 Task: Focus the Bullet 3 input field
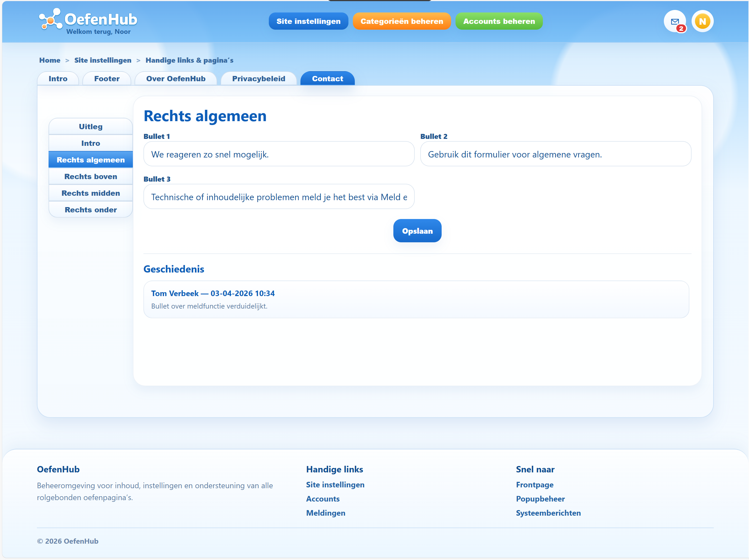[x=279, y=197]
